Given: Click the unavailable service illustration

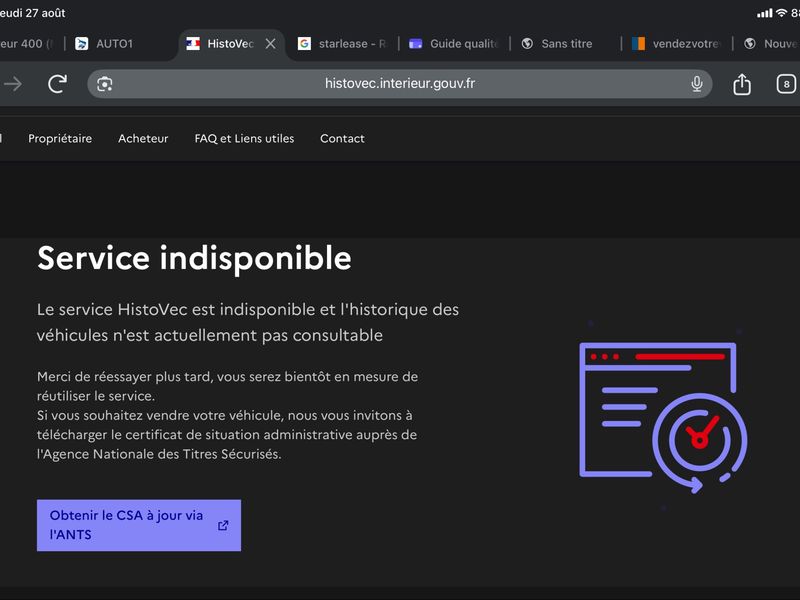Looking at the screenshot, I should [663, 417].
